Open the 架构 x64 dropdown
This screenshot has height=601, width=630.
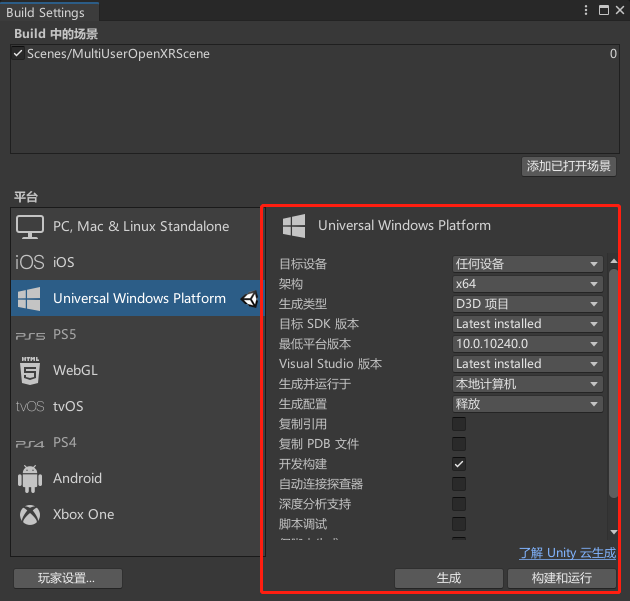pos(528,284)
